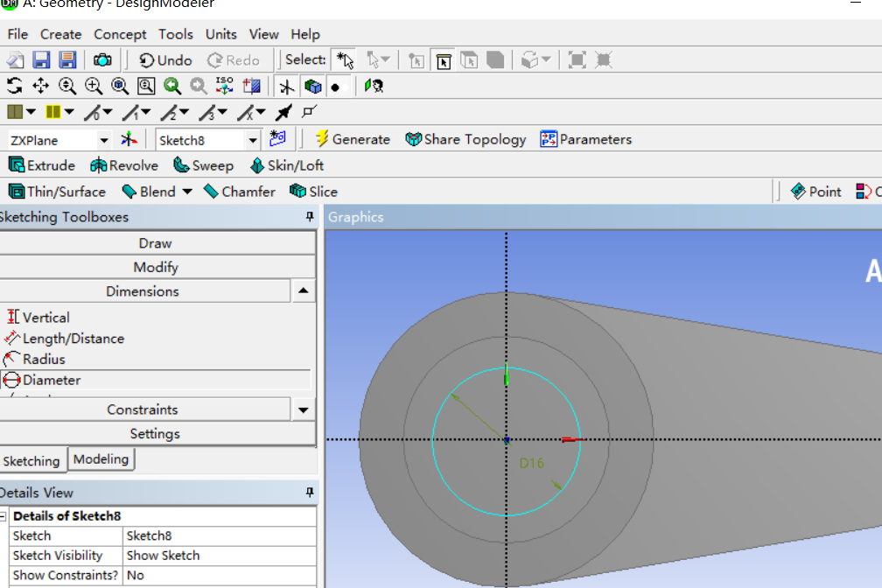882x588 pixels.
Task: Select the Sweep feature
Action: [203, 165]
